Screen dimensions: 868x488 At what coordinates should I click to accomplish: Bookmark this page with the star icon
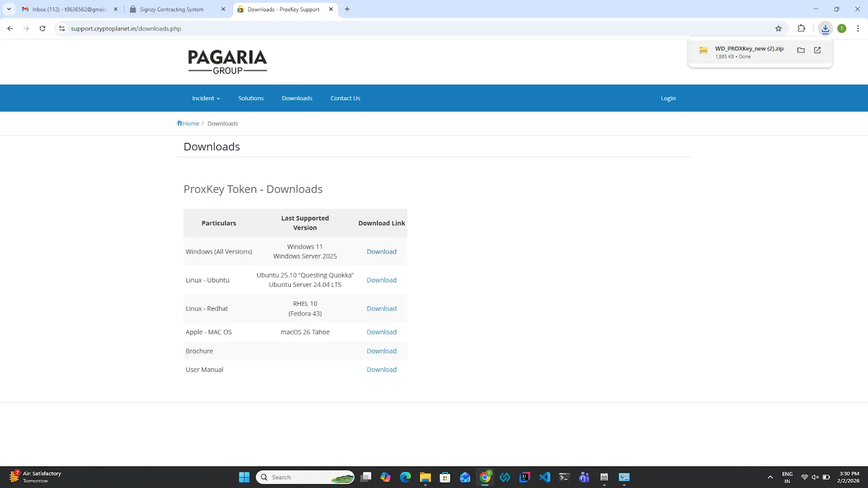[x=778, y=29]
